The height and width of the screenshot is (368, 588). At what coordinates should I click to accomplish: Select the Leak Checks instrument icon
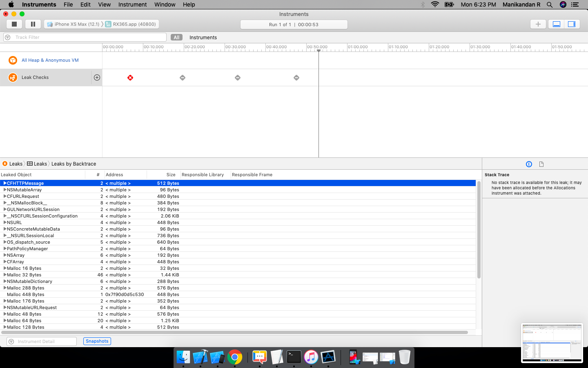point(13,77)
